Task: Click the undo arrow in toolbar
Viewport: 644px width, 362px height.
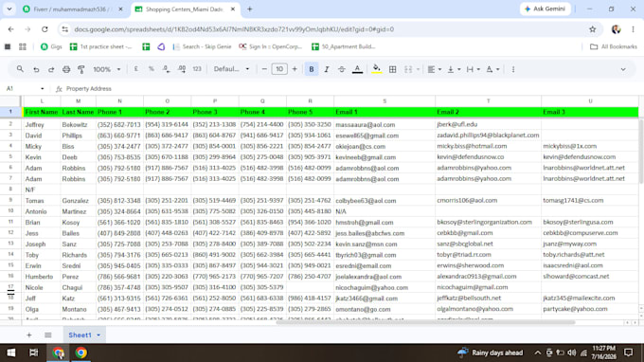Action: (36, 69)
